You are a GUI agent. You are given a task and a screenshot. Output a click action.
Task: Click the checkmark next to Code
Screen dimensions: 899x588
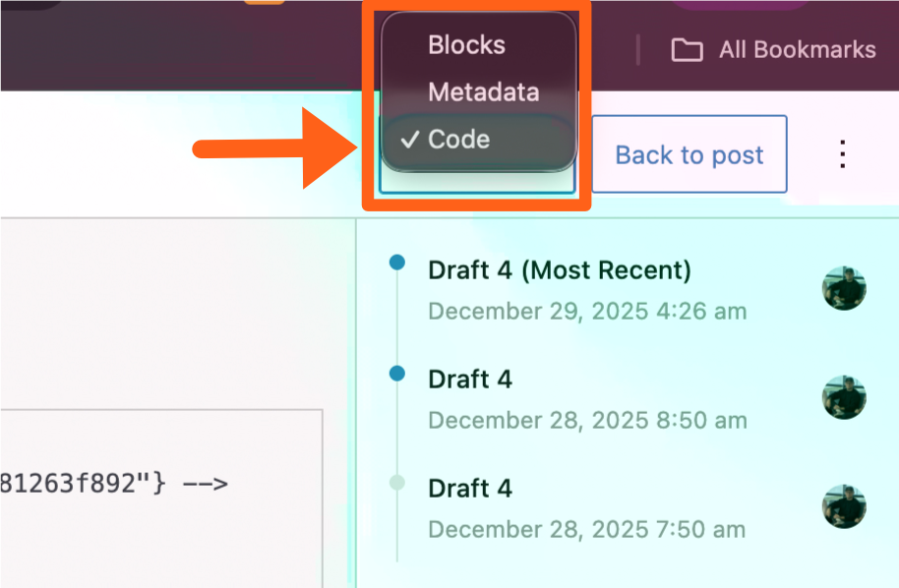(x=409, y=140)
